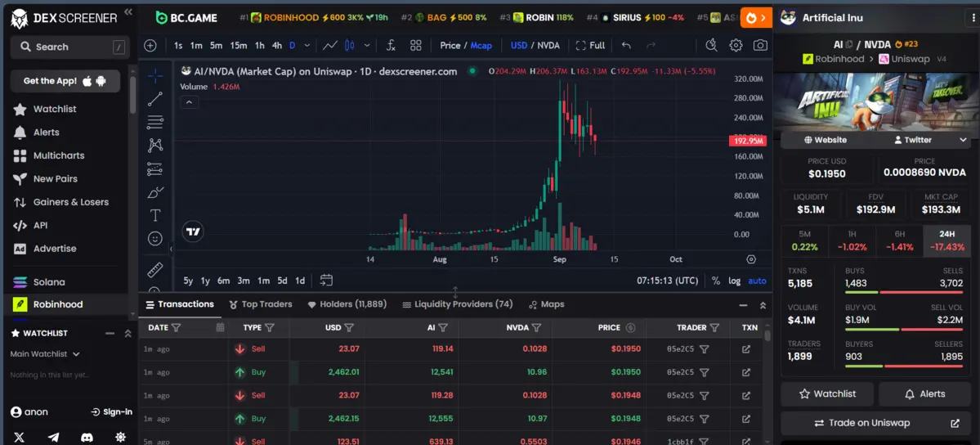
Task: Add pair to Watchlist in right panel
Action: pyautogui.click(x=827, y=393)
